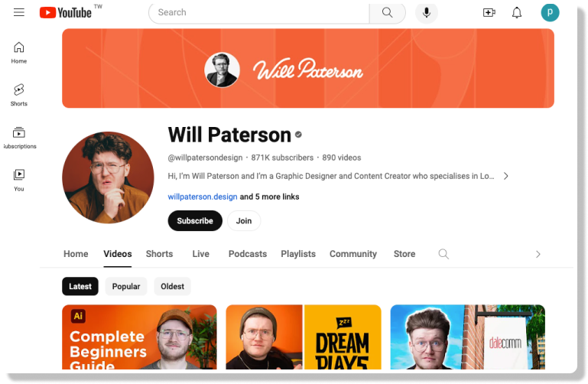Open Shorts in the sidebar

[19, 95]
